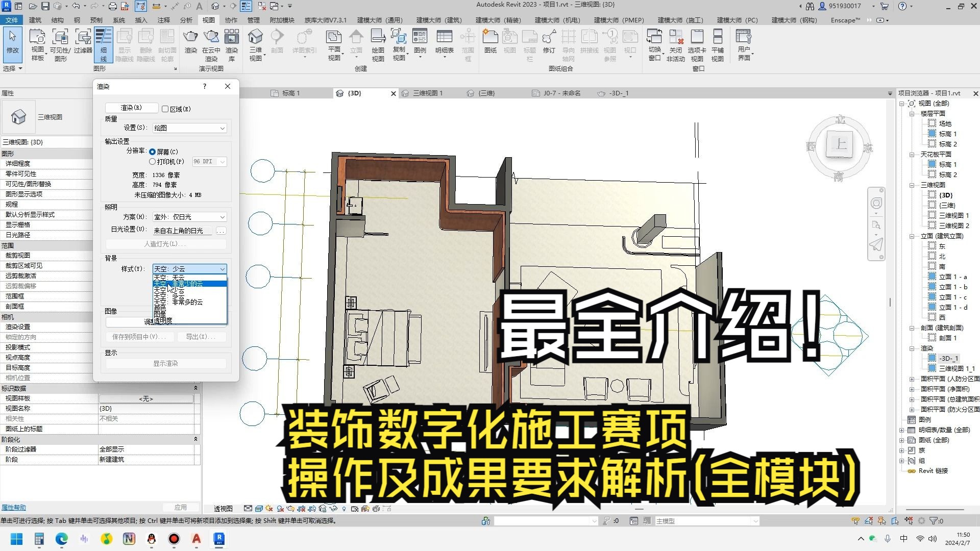Open the 96 DPI printer dropdown
Image resolution: width=980 pixels, height=551 pixels.
[x=209, y=161]
